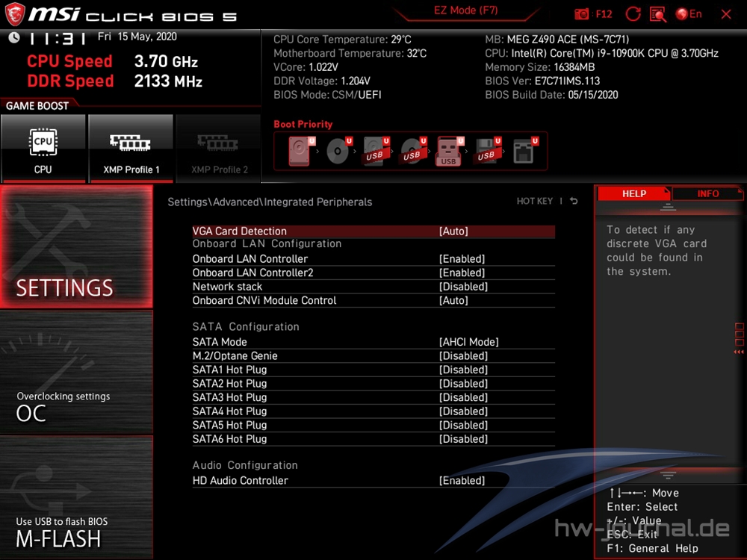Change language using the En globe icon
747x560 pixels.
(689, 13)
